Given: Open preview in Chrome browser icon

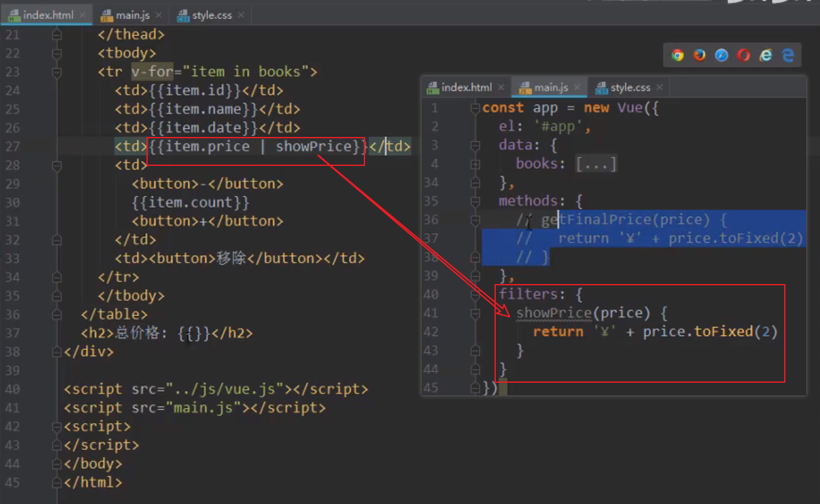Looking at the screenshot, I should click(x=677, y=55).
